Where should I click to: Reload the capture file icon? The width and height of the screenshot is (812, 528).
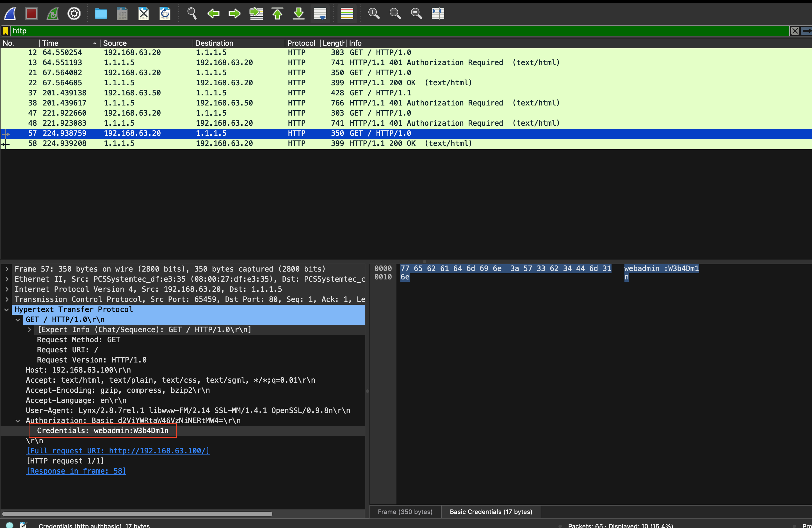[165, 14]
